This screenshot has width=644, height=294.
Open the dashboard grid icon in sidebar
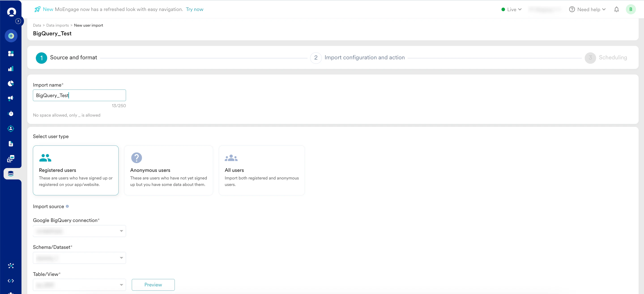pos(11,54)
